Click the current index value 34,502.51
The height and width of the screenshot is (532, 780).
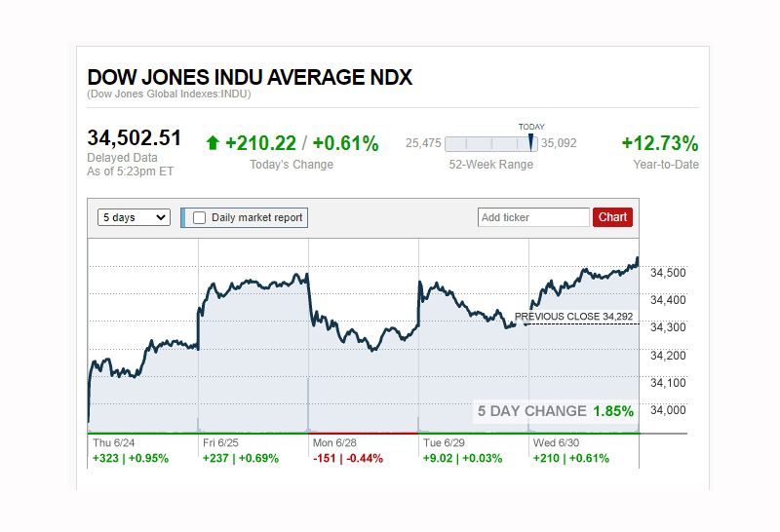click(135, 138)
